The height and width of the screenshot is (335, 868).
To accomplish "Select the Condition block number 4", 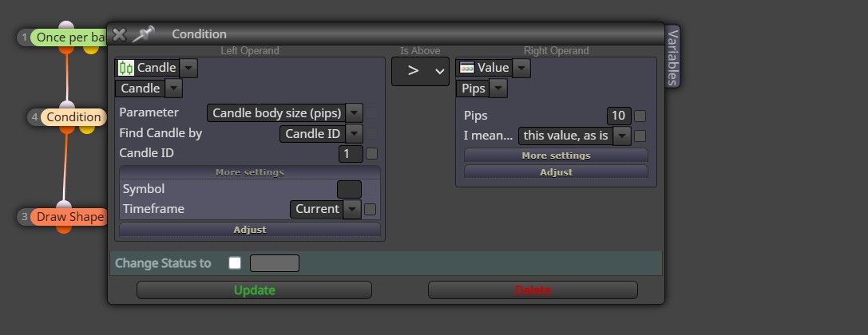I will [73, 117].
